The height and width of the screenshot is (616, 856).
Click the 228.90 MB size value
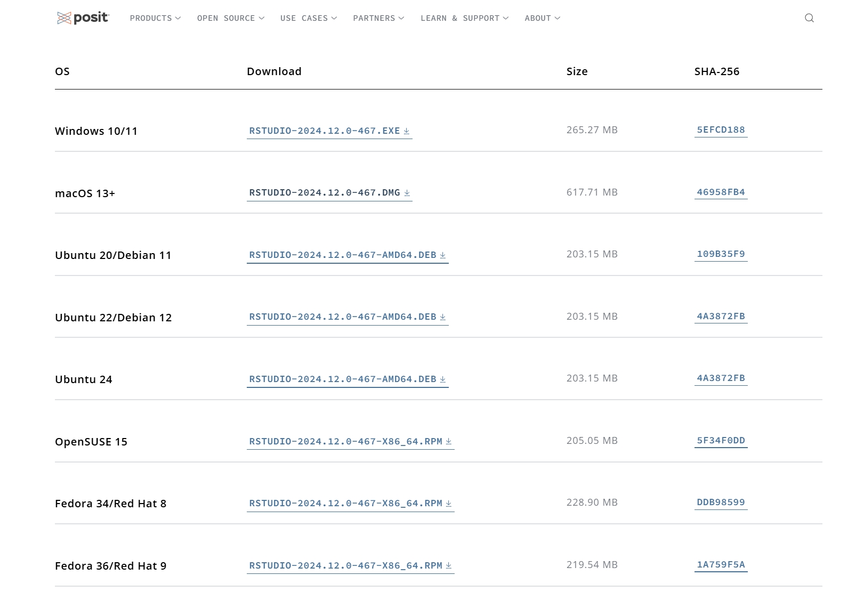pyautogui.click(x=592, y=502)
